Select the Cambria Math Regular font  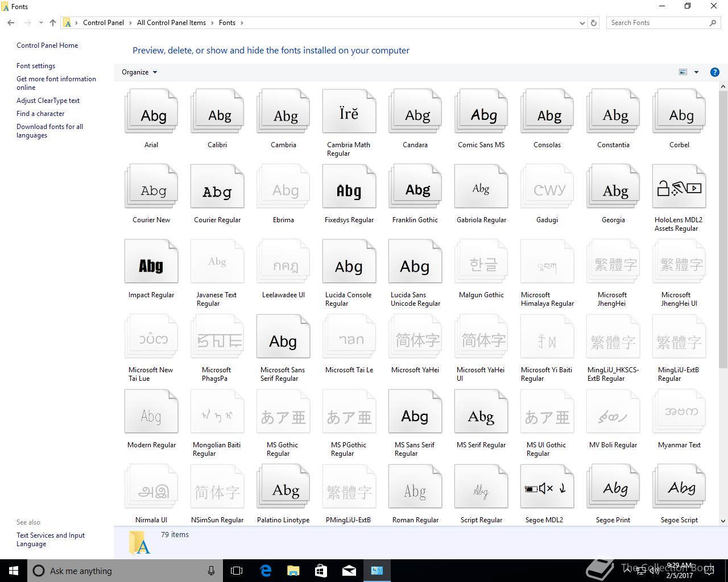click(x=349, y=111)
